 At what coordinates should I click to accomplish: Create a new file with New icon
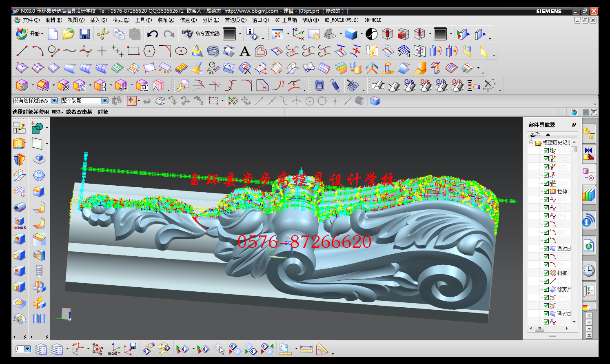[x=53, y=34]
